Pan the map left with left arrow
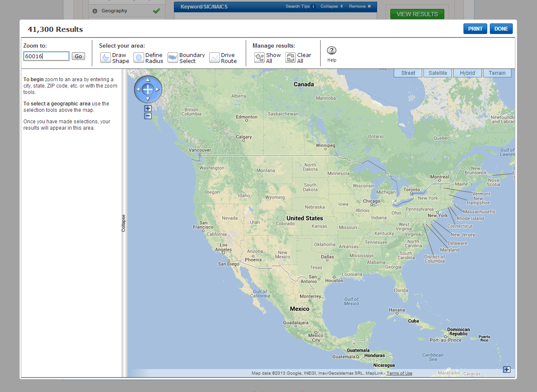 138,89
